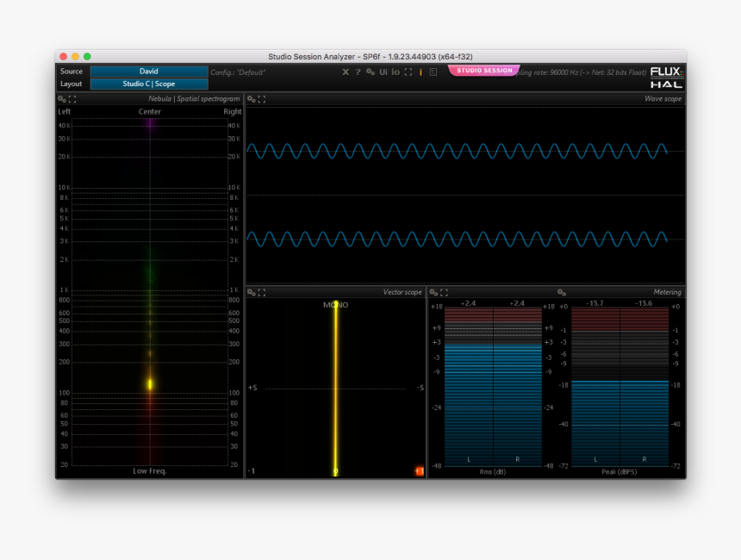The width and height of the screenshot is (741, 560).
Task: Open the RMS metering settings gear
Action: (433, 292)
